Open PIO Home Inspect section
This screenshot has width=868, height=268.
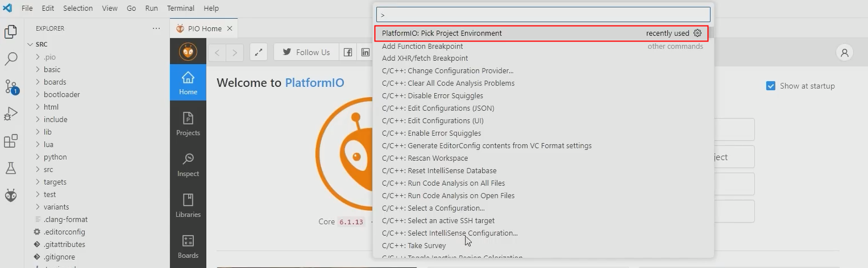tap(188, 165)
